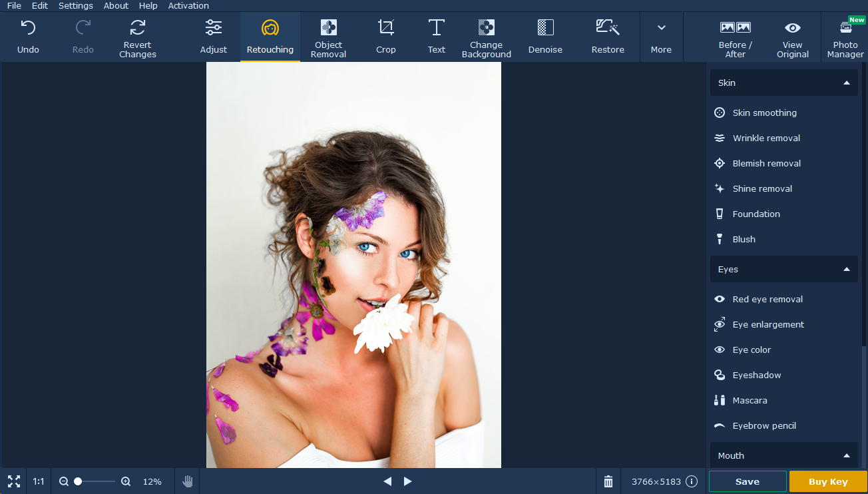Open the About menu
Screen dimensions: 868x494
[116, 5]
